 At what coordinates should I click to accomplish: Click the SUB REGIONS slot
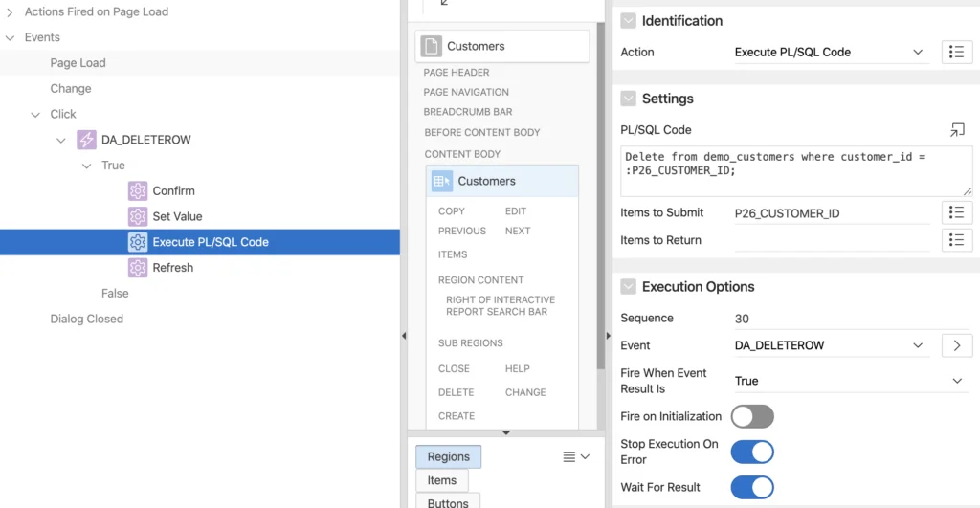click(x=471, y=343)
